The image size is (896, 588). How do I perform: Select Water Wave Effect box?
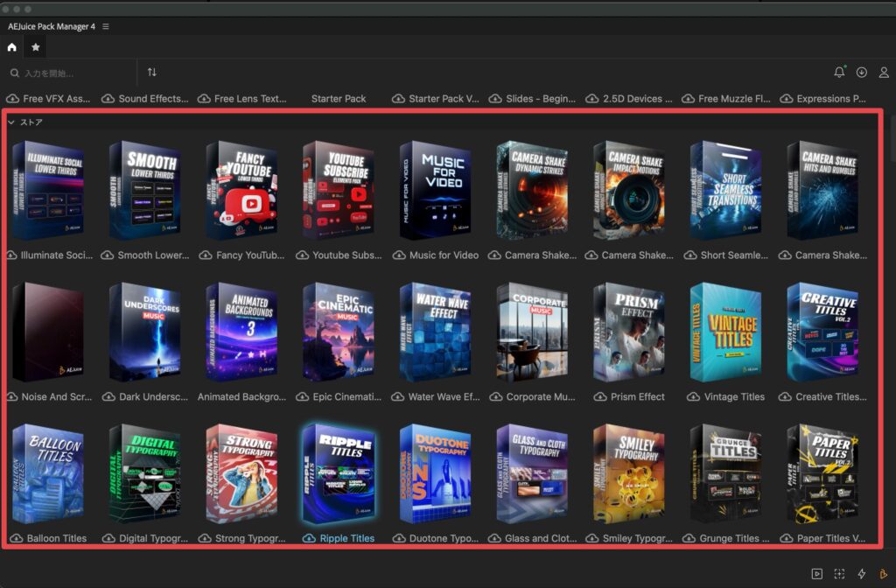[436, 332]
